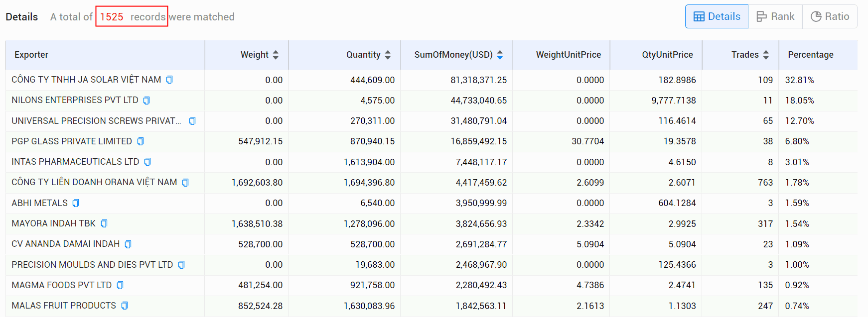
Task: Copy UNIVERSAL PRECISION SCREWS exporter name
Action: [x=192, y=121]
